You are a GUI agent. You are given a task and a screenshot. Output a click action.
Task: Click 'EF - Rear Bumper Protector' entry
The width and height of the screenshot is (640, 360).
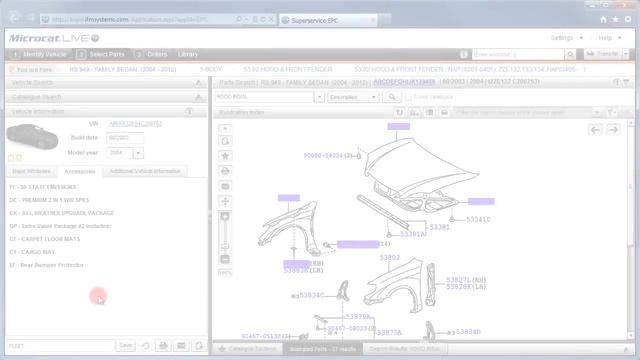tap(47, 265)
